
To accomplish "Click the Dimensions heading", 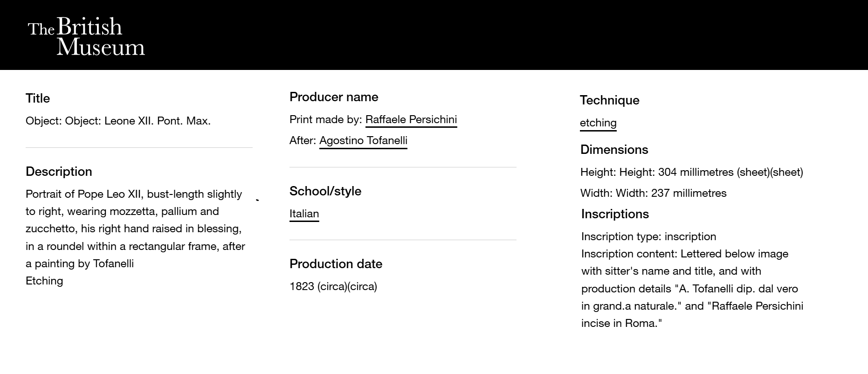I will (614, 150).
